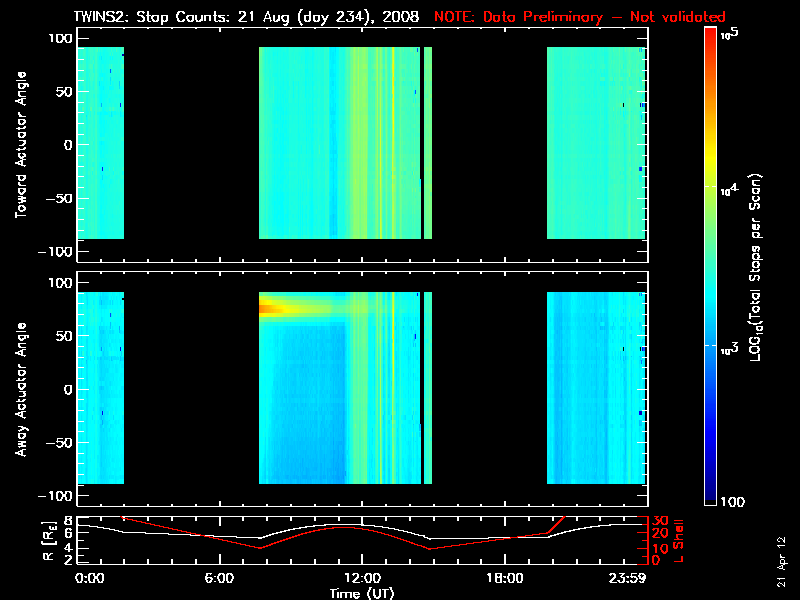The width and height of the screenshot is (800, 600).
Task: Click the '0:00' time tick label
Action: tap(89, 579)
